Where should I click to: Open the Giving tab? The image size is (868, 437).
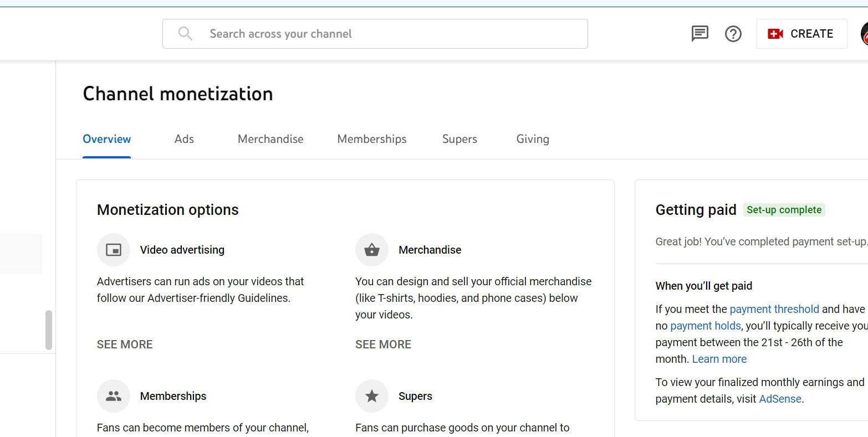click(x=533, y=139)
